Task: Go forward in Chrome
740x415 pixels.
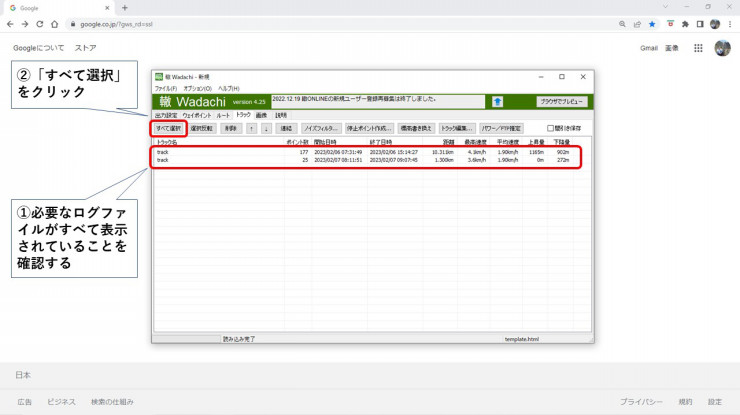Action: (25, 24)
